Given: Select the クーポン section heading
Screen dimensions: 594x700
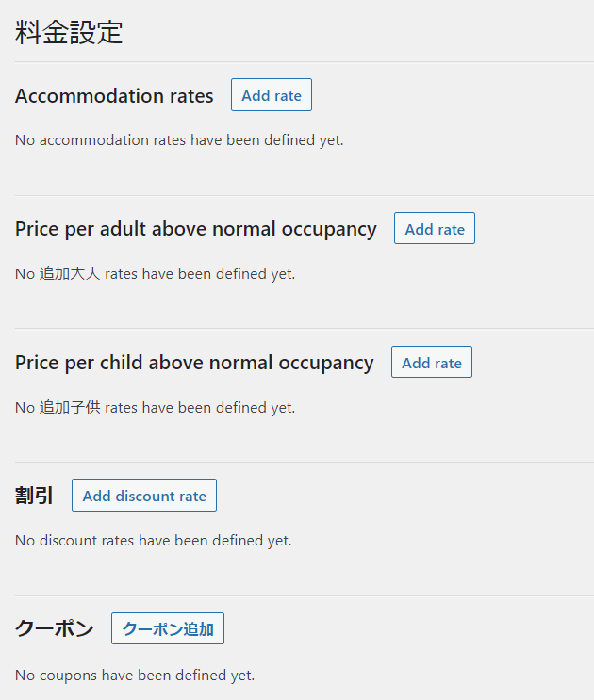Looking at the screenshot, I should (x=55, y=629).
